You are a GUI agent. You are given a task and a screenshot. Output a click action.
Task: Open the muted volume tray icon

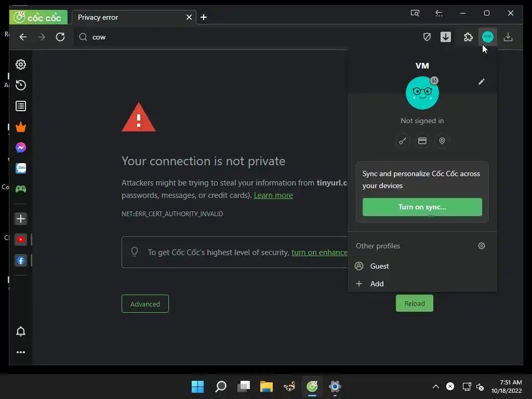coord(480,387)
